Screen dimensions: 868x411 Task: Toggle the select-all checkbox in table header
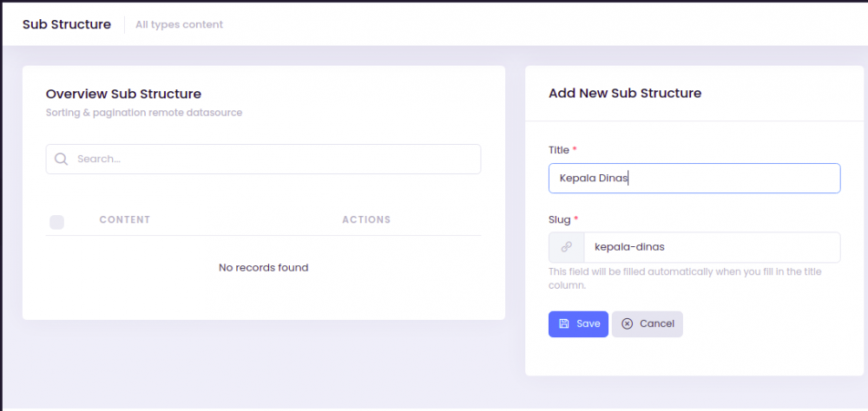[x=57, y=222]
